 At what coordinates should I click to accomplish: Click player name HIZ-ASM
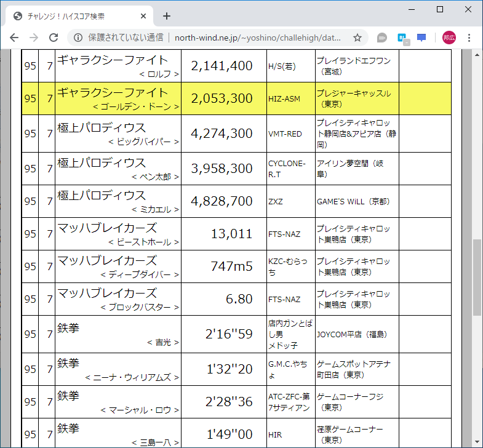pos(284,99)
